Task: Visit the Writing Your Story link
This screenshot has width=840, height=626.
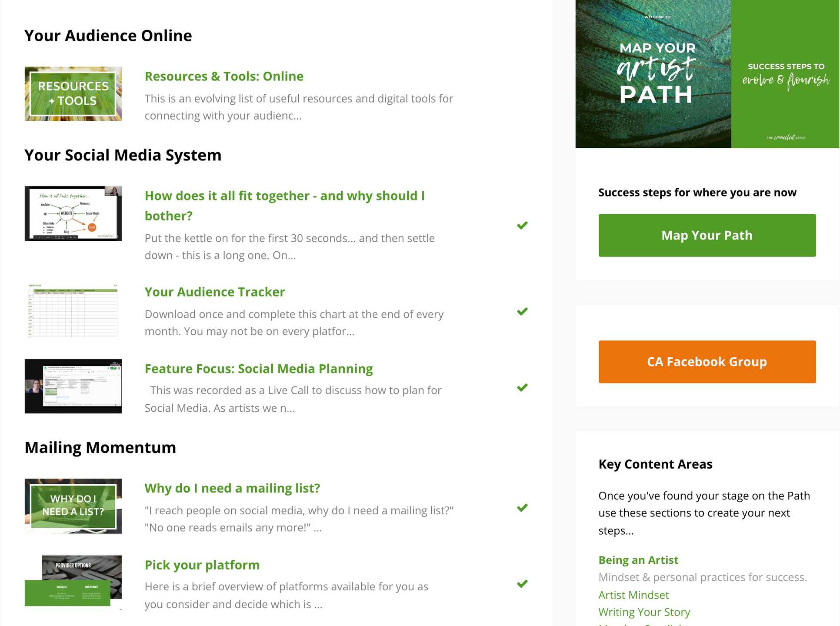Action: pyautogui.click(x=644, y=612)
